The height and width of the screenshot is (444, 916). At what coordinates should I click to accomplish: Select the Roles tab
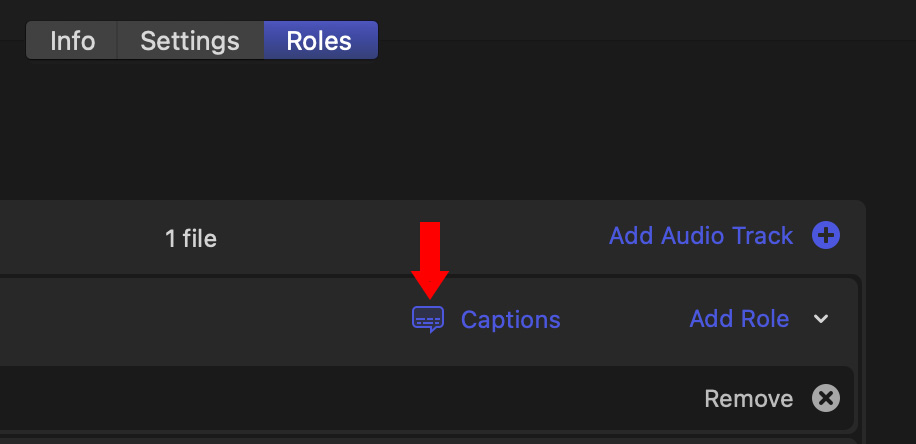(320, 41)
